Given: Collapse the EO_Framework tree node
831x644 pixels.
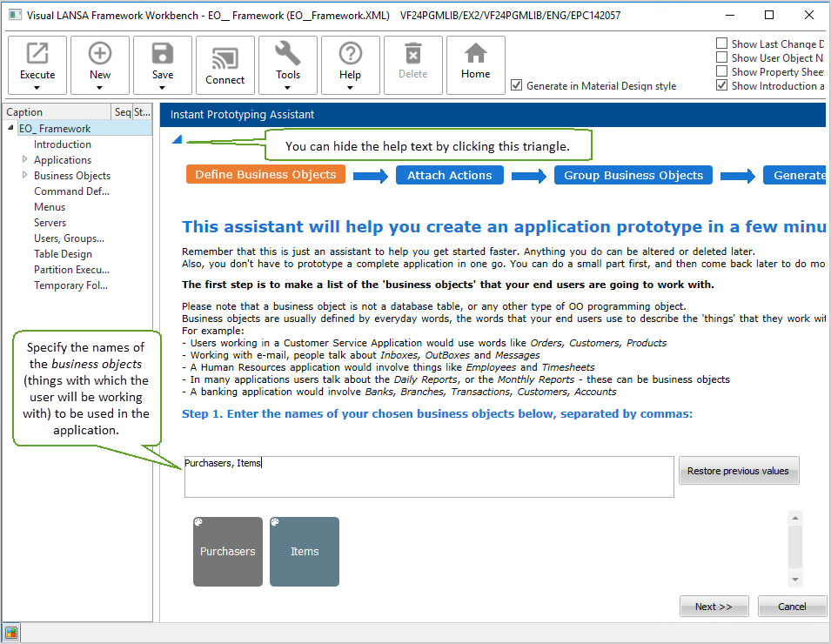Looking at the screenshot, I should 10,128.
